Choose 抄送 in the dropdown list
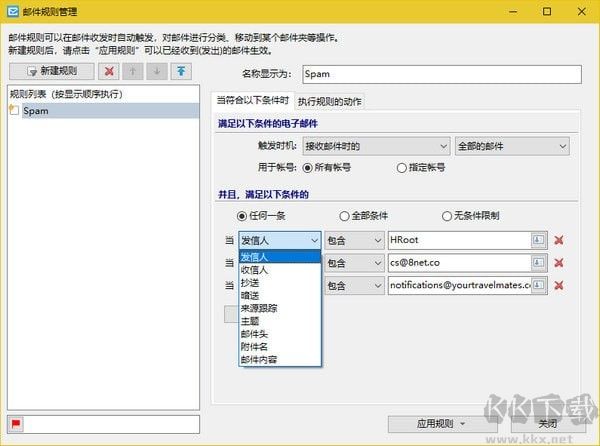The height and width of the screenshot is (446, 600). pyautogui.click(x=280, y=283)
